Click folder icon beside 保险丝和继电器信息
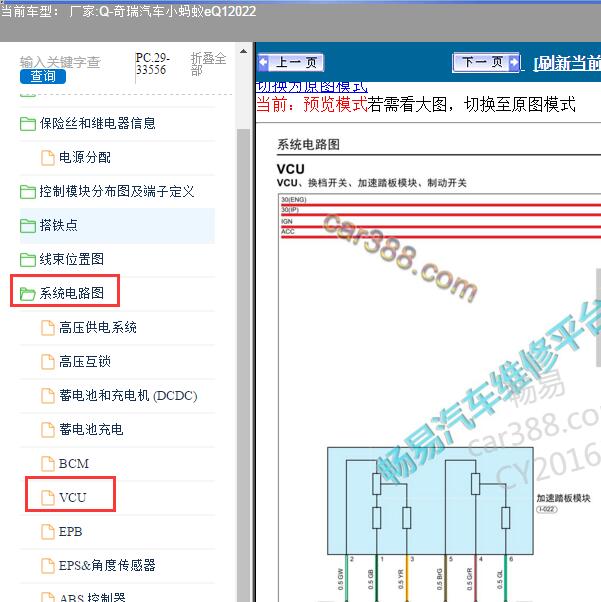Viewport: 601px width, 602px height. coord(28,124)
